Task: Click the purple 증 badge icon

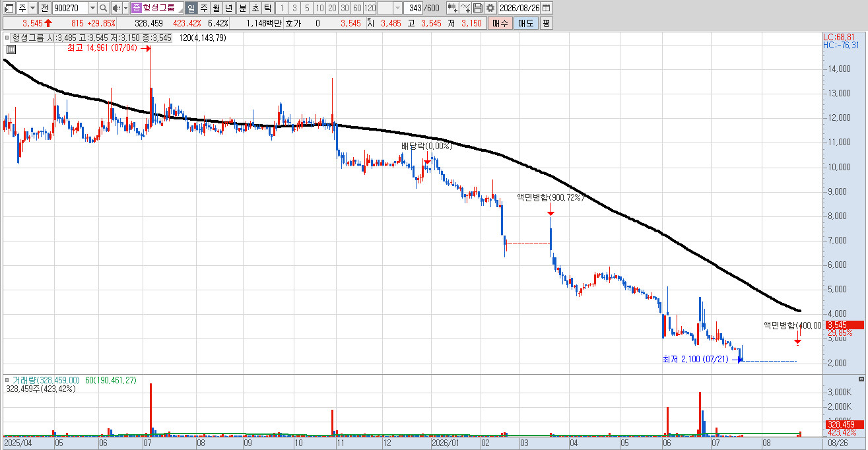Action: point(136,8)
